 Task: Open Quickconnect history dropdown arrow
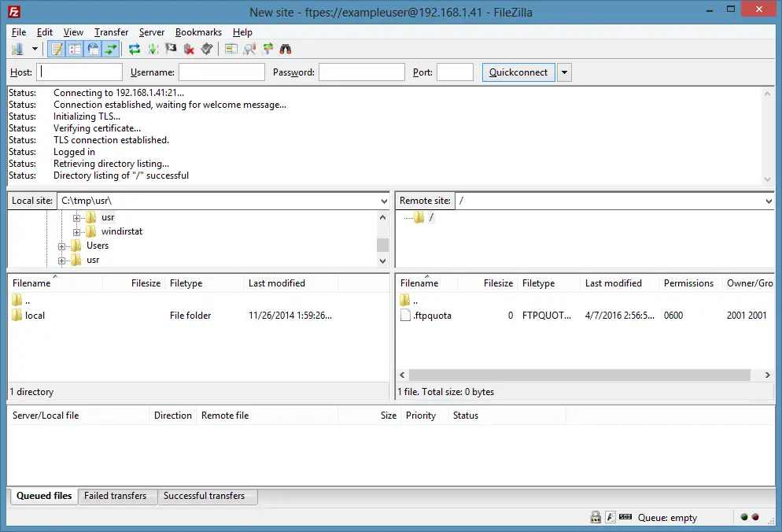(564, 72)
